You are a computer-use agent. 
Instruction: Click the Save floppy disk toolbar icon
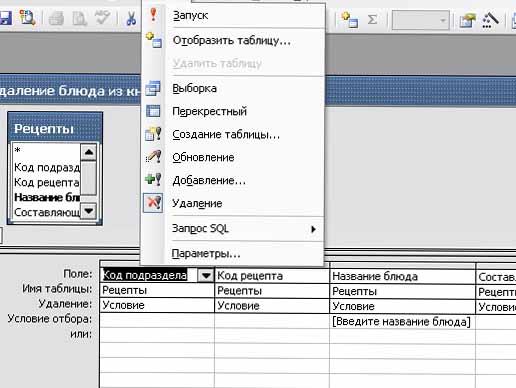pos(5,18)
